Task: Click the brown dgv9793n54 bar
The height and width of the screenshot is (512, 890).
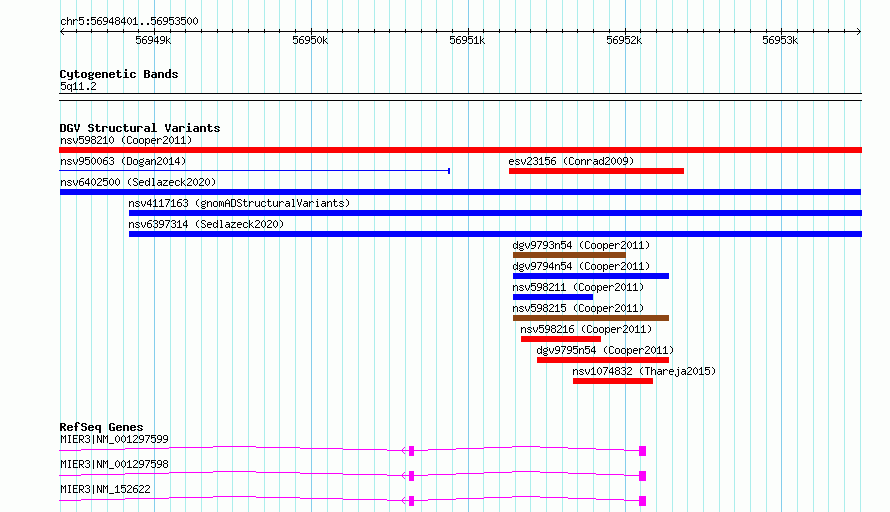Action: point(569,255)
